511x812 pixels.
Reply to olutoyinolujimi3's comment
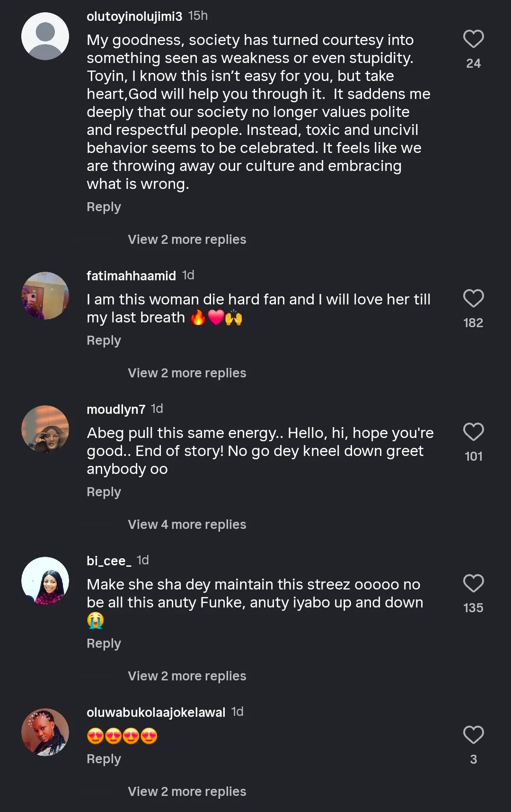[104, 207]
